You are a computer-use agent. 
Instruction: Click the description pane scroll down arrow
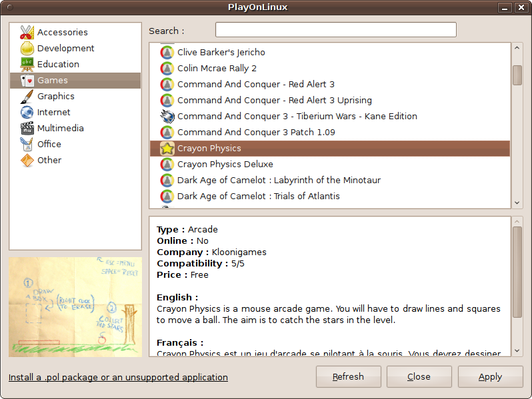click(x=517, y=351)
